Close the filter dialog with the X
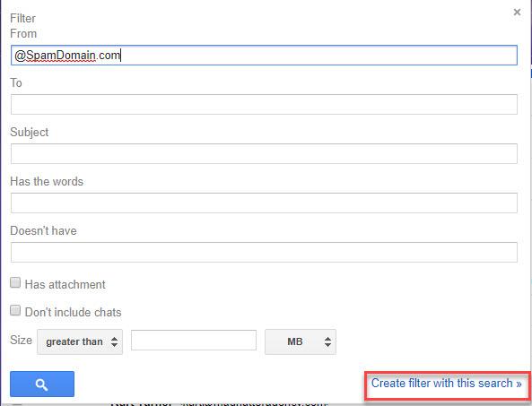The image size is (532, 406). click(x=517, y=13)
